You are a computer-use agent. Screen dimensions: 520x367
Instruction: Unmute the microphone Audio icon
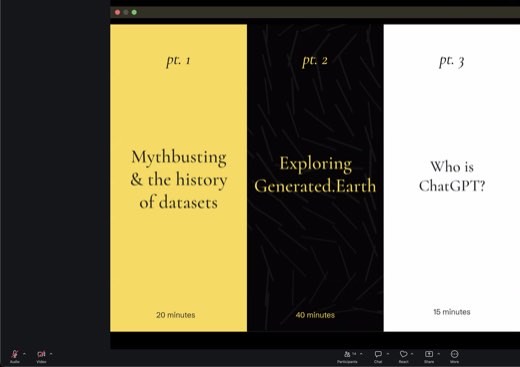(x=15, y=354)
